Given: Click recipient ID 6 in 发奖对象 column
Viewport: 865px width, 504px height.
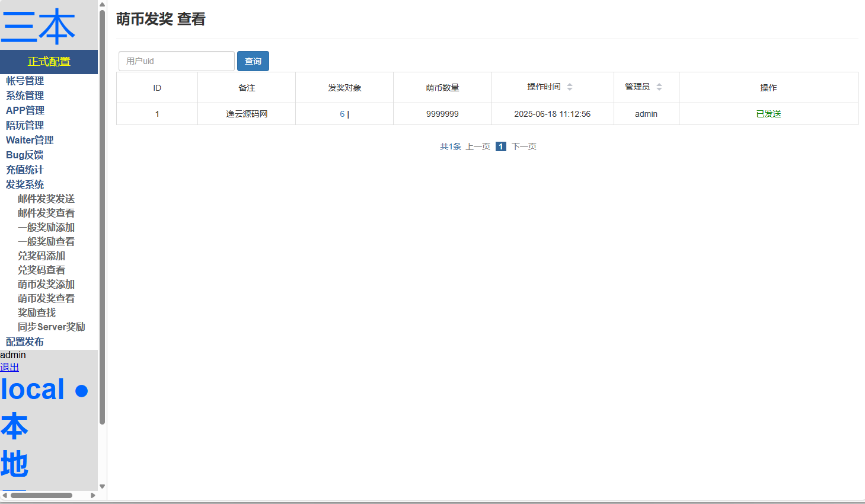Looking at the screenshot, I should 342,114.
